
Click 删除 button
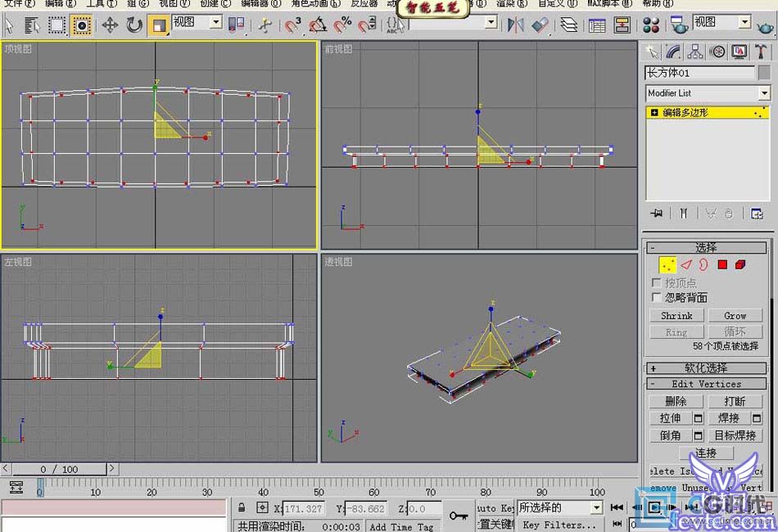point(676,401)
